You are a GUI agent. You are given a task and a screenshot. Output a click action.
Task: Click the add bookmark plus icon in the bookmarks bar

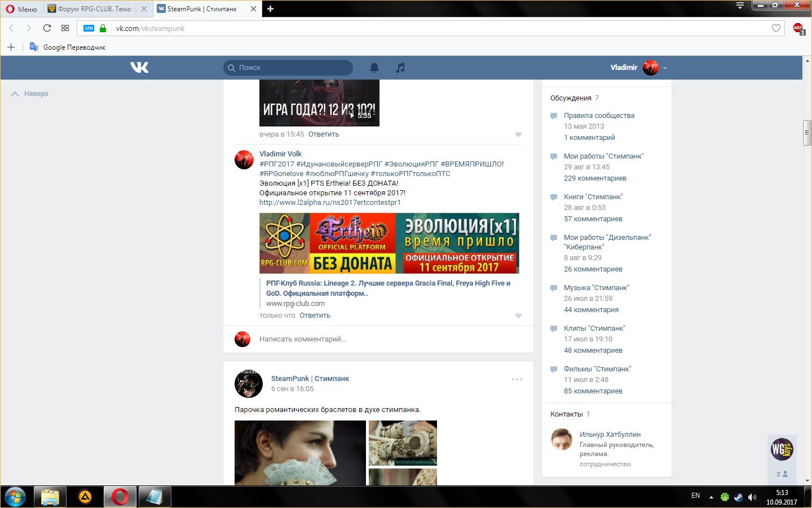click(x=11, y=47)
